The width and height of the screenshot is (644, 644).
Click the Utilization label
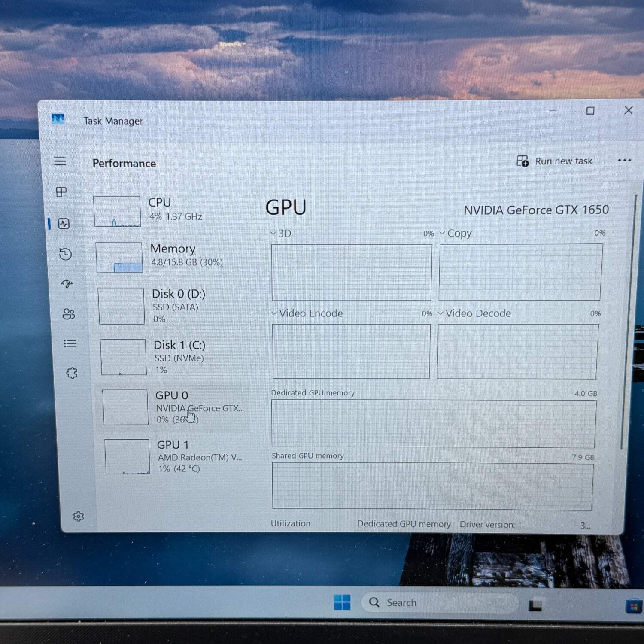290,523
